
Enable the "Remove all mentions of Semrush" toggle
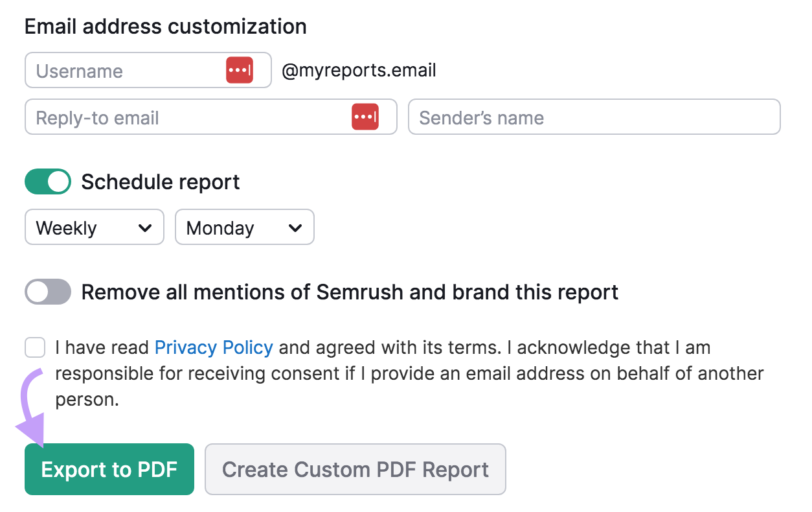click(x=47, y=292)
